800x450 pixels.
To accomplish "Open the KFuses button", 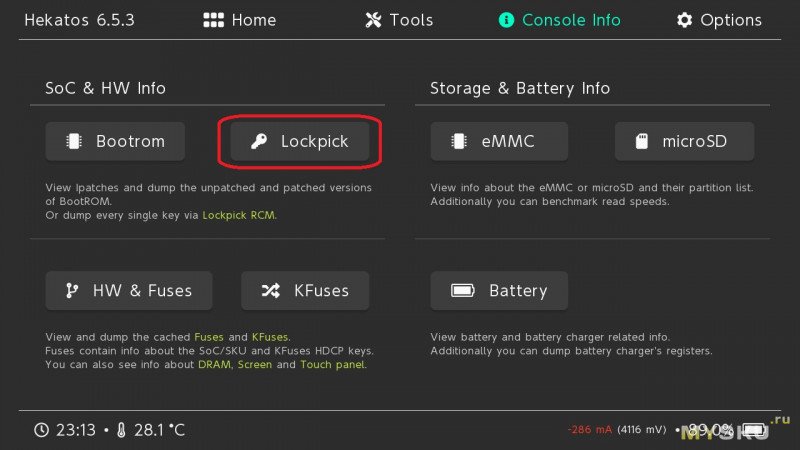I will pyautogui.click(x=305, y=291).
